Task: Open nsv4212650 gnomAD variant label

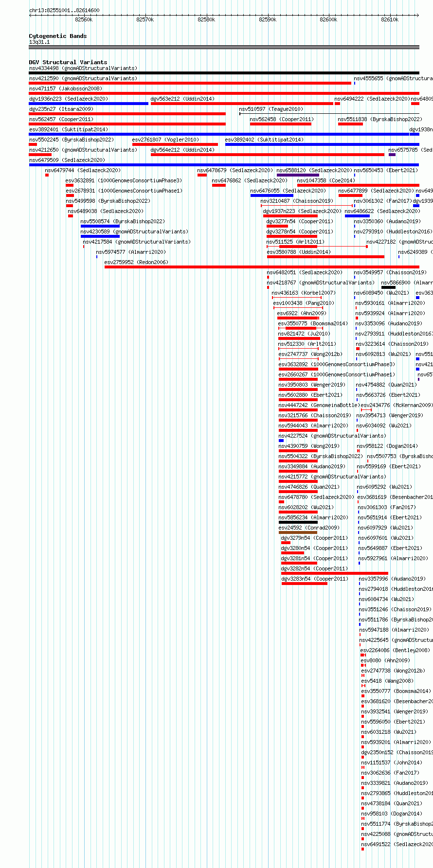Action: [83, 150]
